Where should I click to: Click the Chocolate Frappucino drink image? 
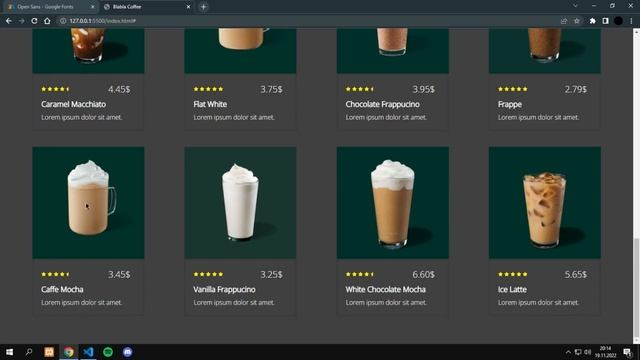tap(393, 51)
